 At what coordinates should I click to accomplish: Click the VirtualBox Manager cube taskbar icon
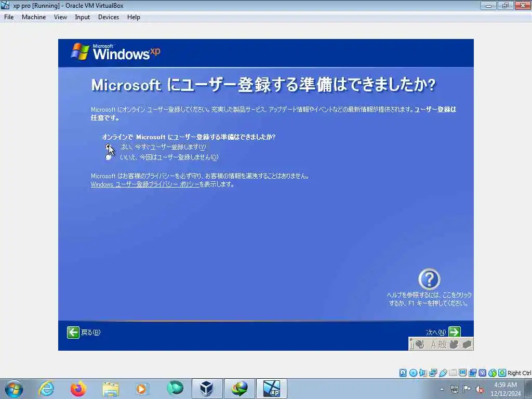207,389
